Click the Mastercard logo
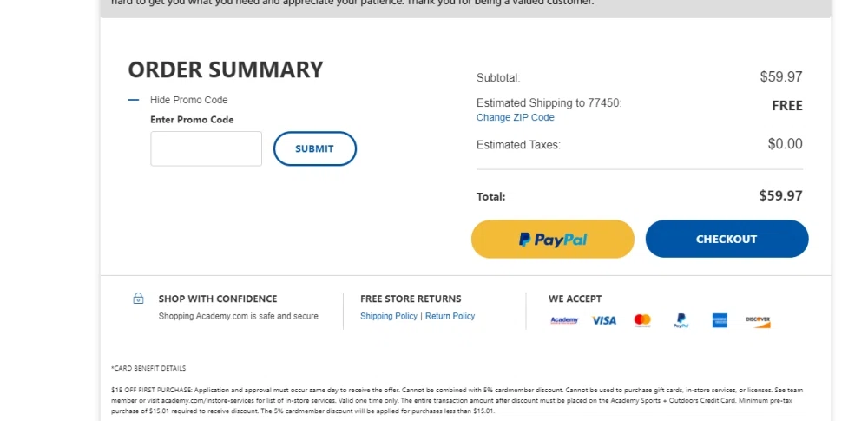The height and width of the screenshot is (421, 868). pyautogui.click(x=642, y=320)
